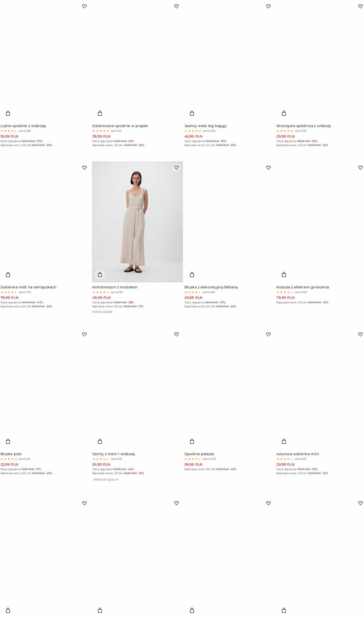
Task: Open Ażurowa sukienka mini title link
Action: pos(298,454)
